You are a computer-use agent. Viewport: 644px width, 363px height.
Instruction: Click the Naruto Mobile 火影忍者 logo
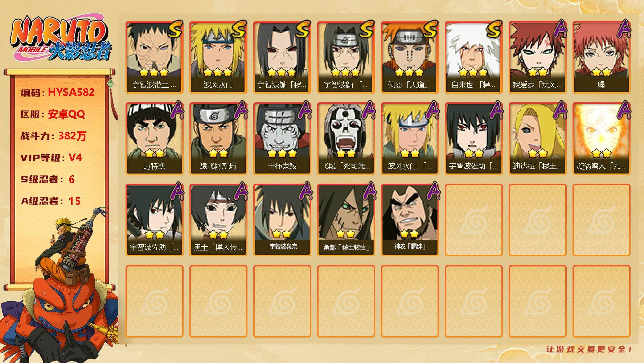pyautogui.click(x=61, y=39)
